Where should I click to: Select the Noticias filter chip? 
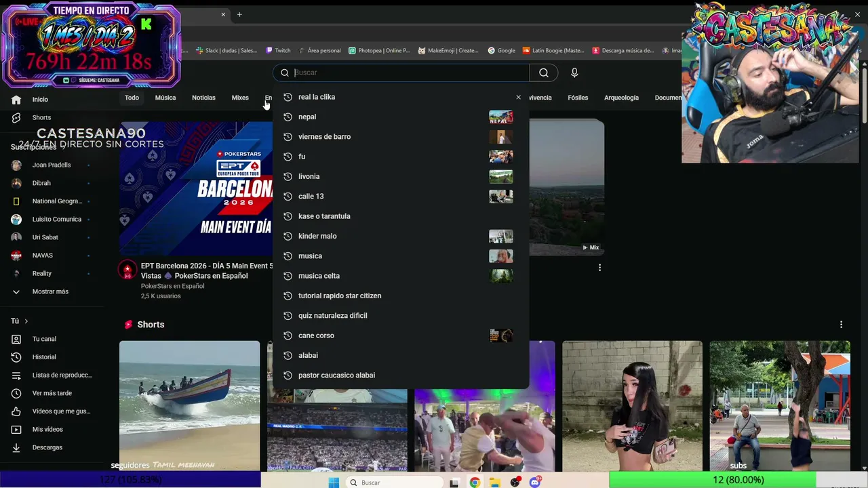click(x=203, y=98)
